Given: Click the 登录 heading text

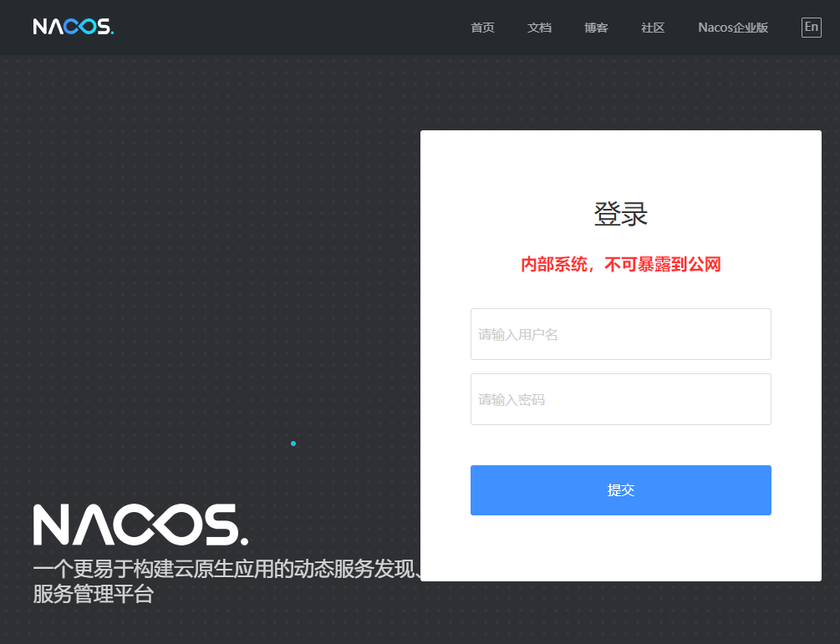Looking at the screenshot, I should click(620, 214).
